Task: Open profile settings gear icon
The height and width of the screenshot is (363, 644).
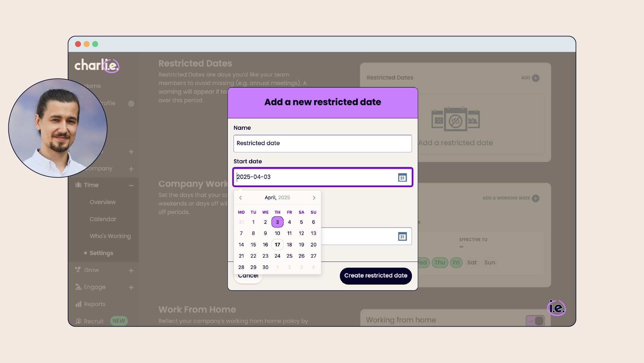Action: click(x=131, y=104)
